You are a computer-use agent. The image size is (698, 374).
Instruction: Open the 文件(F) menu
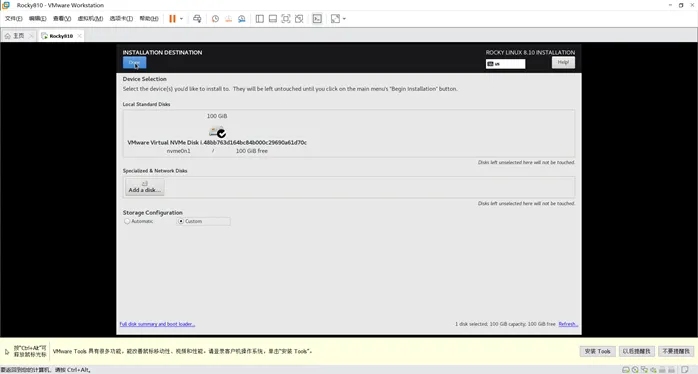pyautogui.click(x=13, y=18)
